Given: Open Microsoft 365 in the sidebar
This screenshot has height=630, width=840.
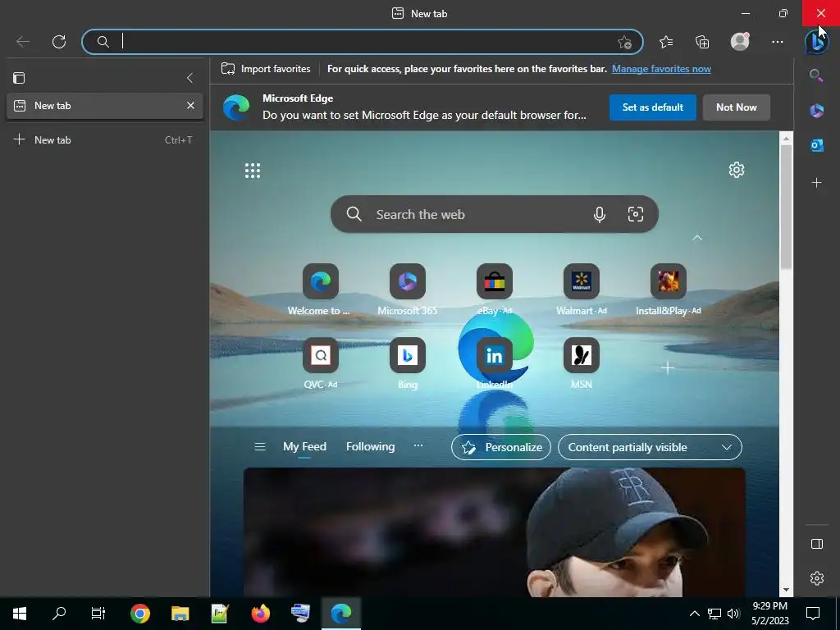Looking at the screenshot, I should click(x=816, y=111).
